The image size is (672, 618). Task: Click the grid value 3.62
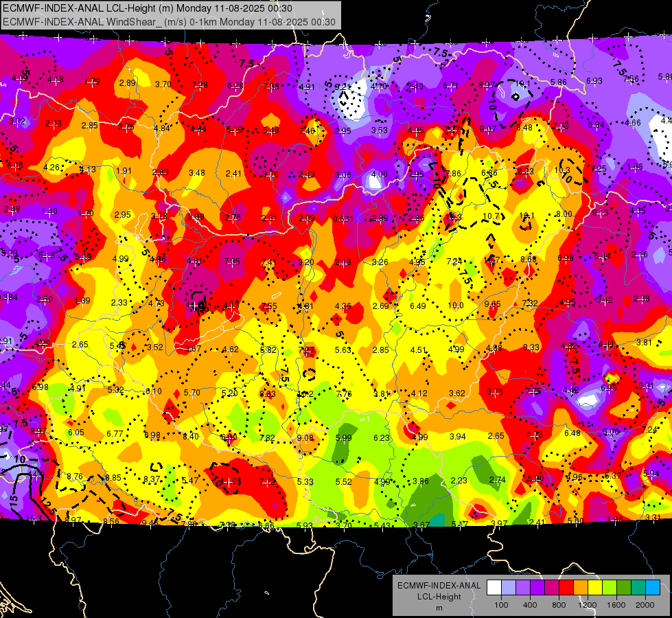457,393
